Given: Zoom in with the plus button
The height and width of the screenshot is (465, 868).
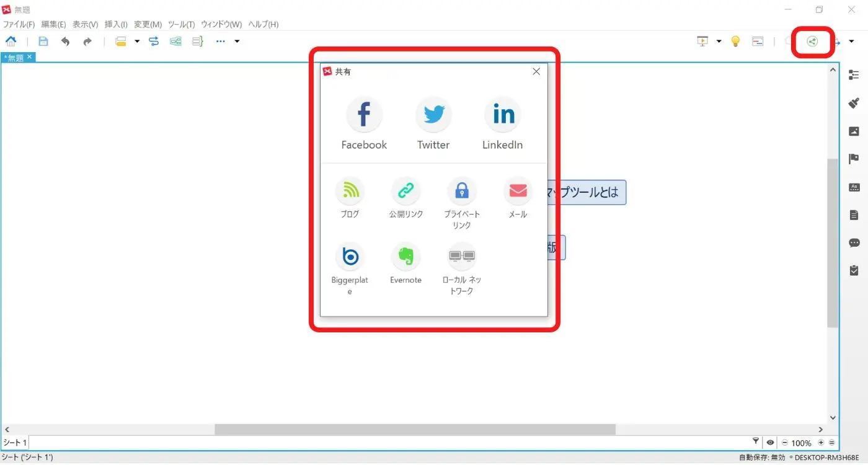Looking at the screenshot, I should tap(821, 443).
